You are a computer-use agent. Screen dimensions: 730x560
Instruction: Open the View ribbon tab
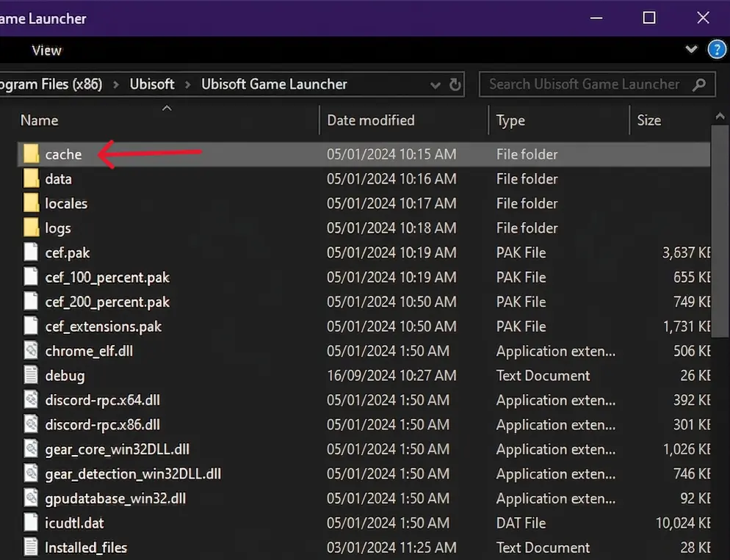click(x=46, y=50)
